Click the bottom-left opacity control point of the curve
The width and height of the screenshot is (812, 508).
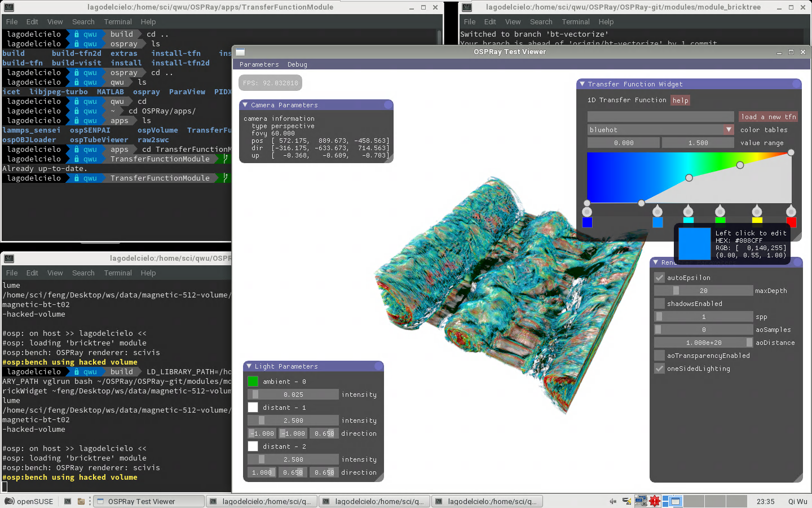pyautogui.click(x=587, y=203)
